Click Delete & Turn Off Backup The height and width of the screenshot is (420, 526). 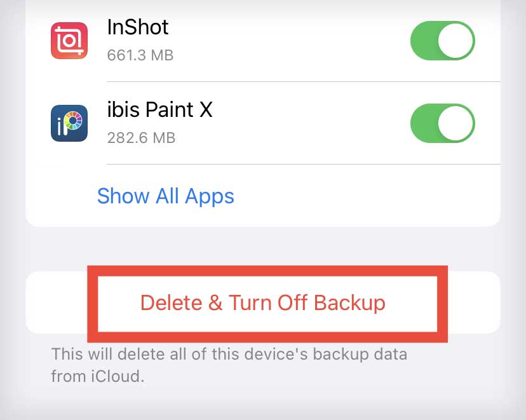[263, 302]
